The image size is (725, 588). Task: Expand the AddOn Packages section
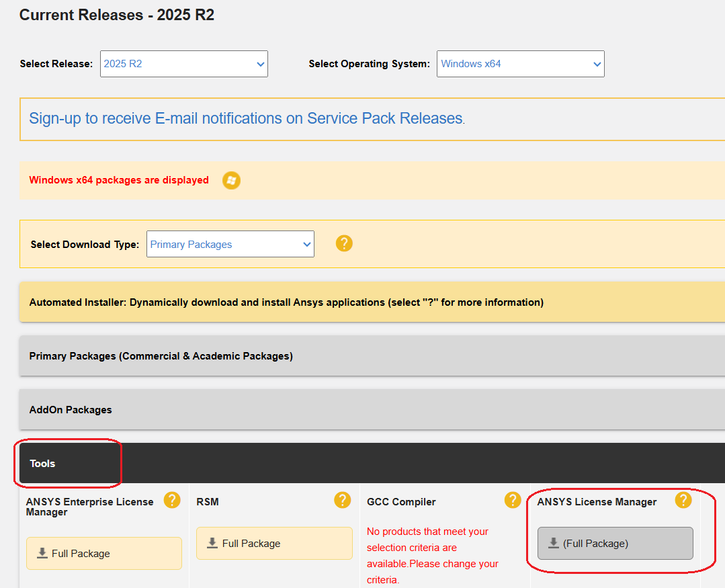[372, 409]
